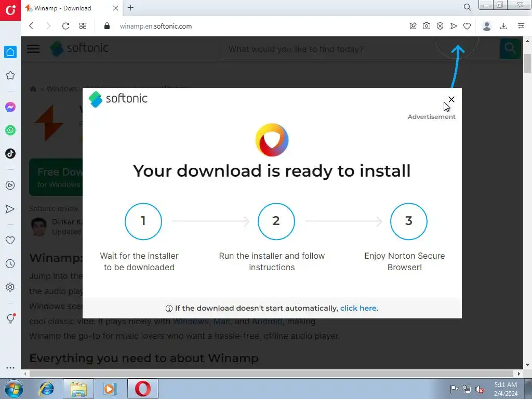532x399 pixels.
Task: Open the lightbulb tips icon in sidebar
Action: [x=10, y=318]
